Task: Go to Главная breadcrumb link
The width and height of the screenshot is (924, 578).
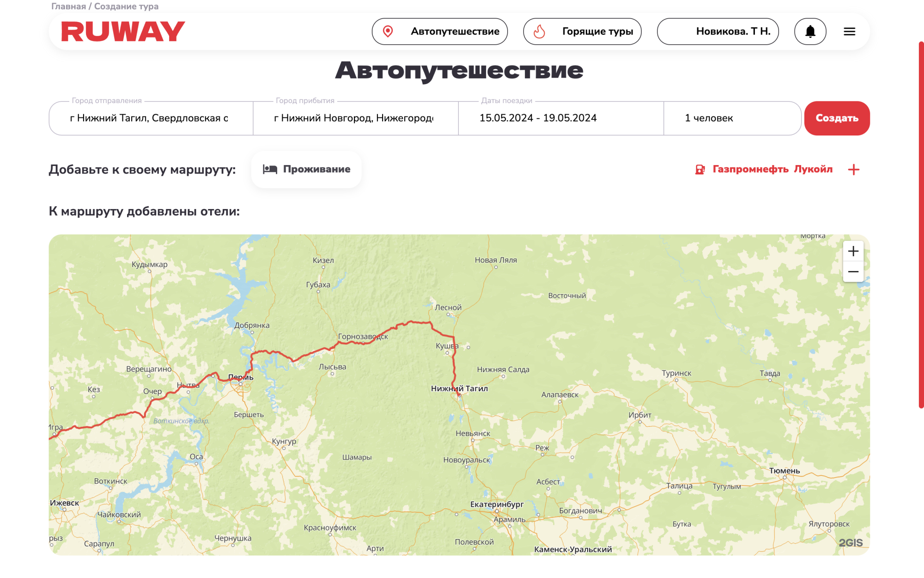Action: pos(68,6)
